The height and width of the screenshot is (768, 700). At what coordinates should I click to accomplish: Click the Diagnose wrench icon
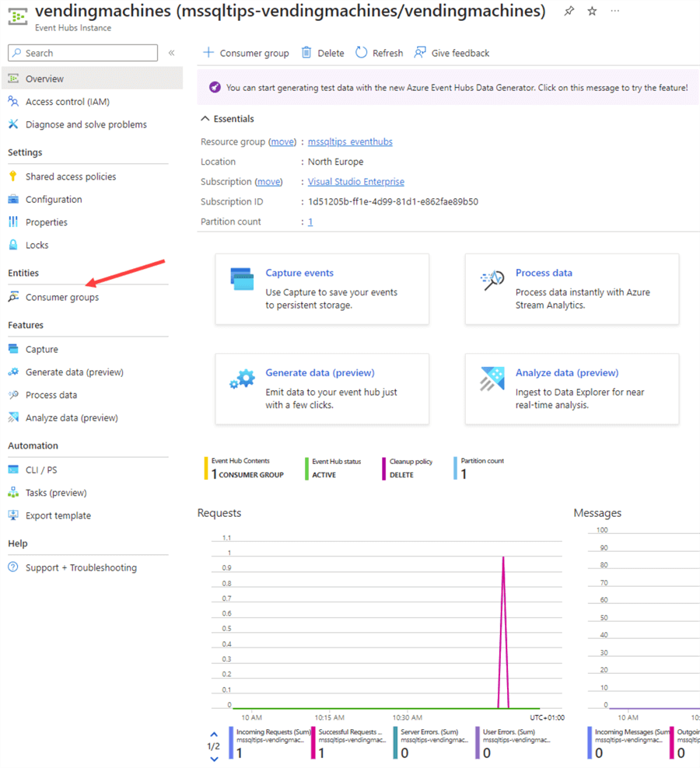pyautogui.click(x=13, y=124)
